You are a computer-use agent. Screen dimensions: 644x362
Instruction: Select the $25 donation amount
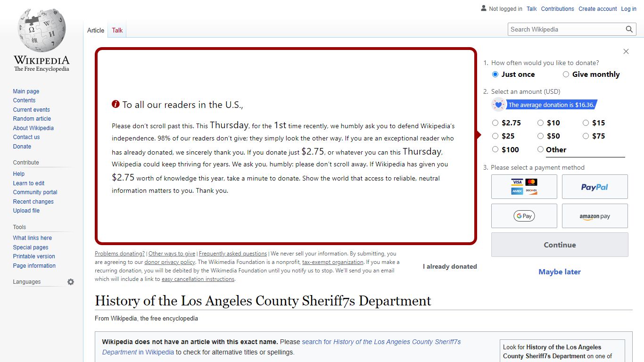pyautogui.click(x=495, y=136)
